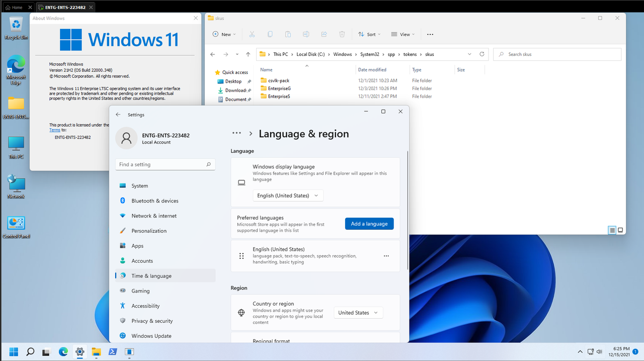Image resolution: width=644 pixels, height=361 pixels.
Task: Go back in File Explorer navigation
Action: pos(213,54)
